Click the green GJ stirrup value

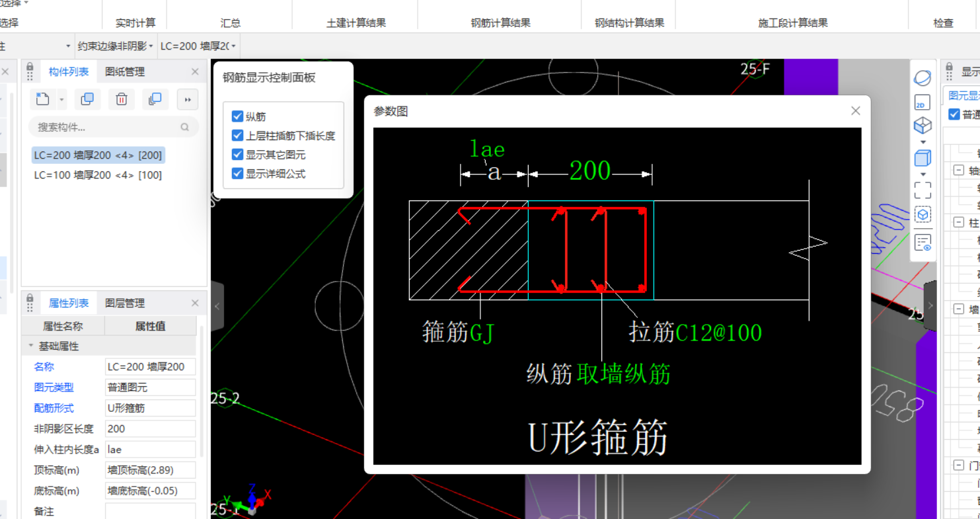pyautogui.click(x=482, y=333)
